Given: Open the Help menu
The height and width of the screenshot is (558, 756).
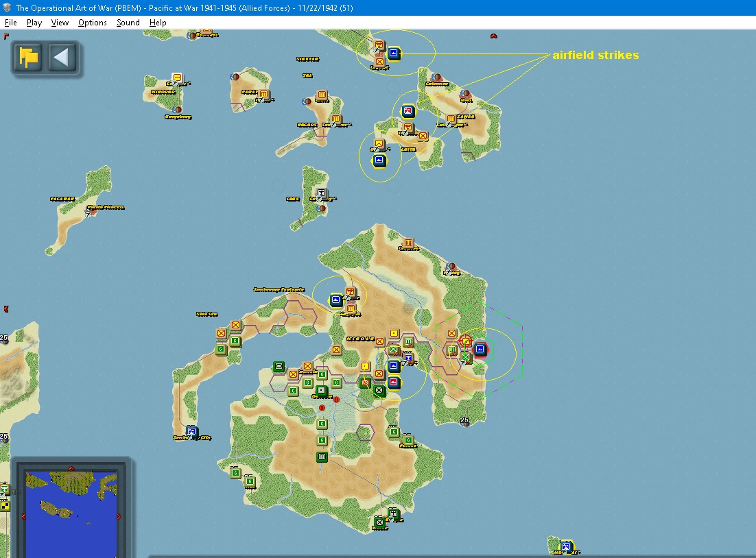Looking at the screenshot, I should 158,23.
